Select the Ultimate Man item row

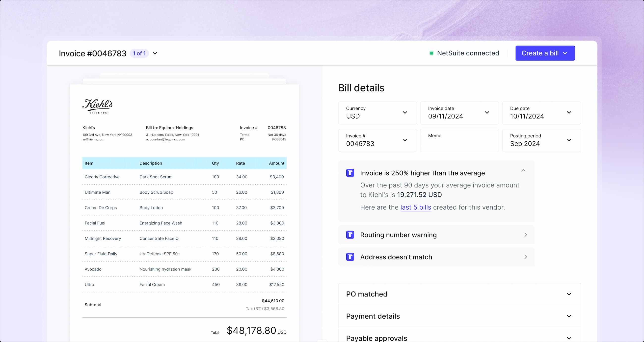pyautogui.click(x=184, y=192)
